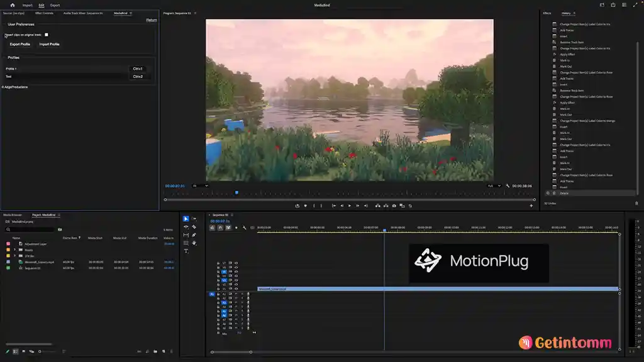
Task: Expand the SFX bin
Action: (15, 256)
